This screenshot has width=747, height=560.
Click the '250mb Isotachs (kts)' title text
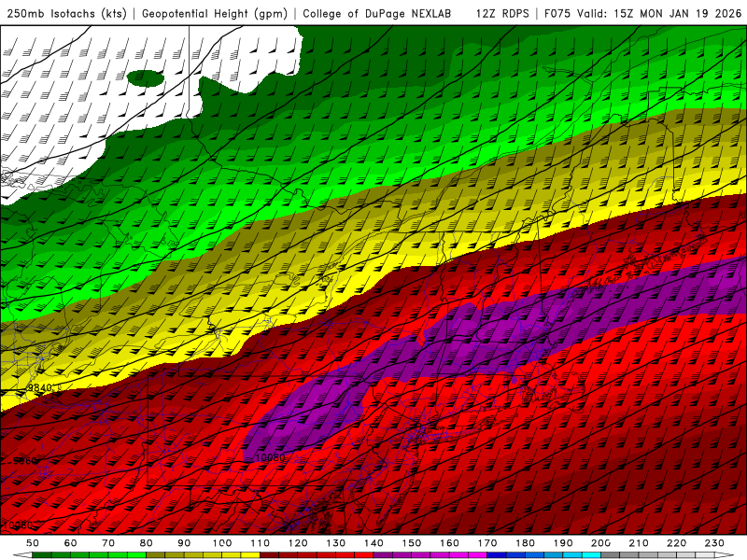pos(66,14)
